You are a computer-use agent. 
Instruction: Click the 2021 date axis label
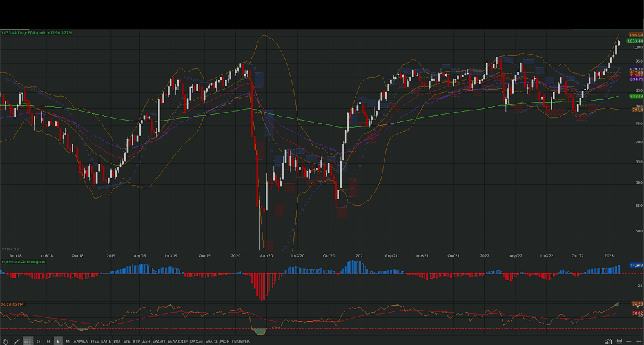click(x=360, y=255)
